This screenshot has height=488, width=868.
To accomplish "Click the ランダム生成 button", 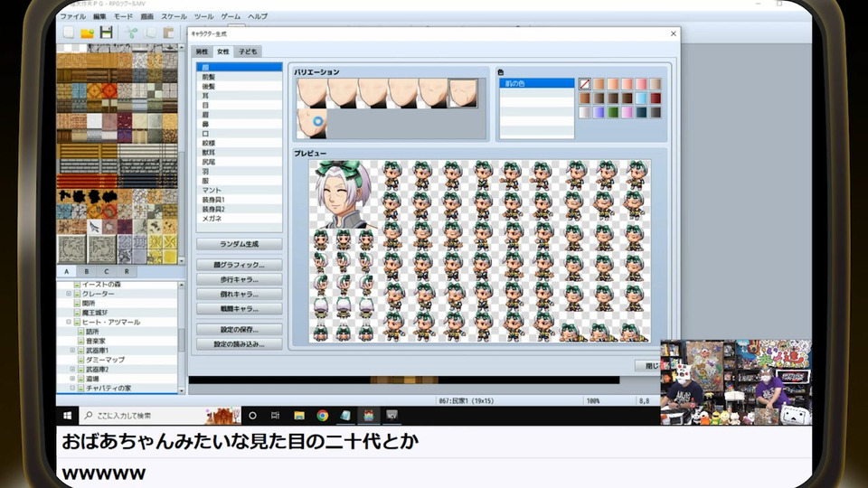I will click(239, 244).
